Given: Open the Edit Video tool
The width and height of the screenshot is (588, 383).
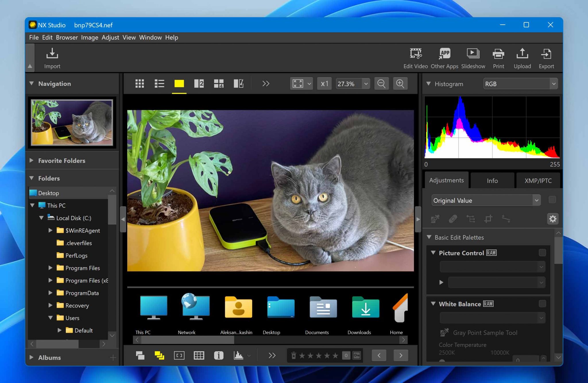Looking at the screenshot, I should [415, 54].
